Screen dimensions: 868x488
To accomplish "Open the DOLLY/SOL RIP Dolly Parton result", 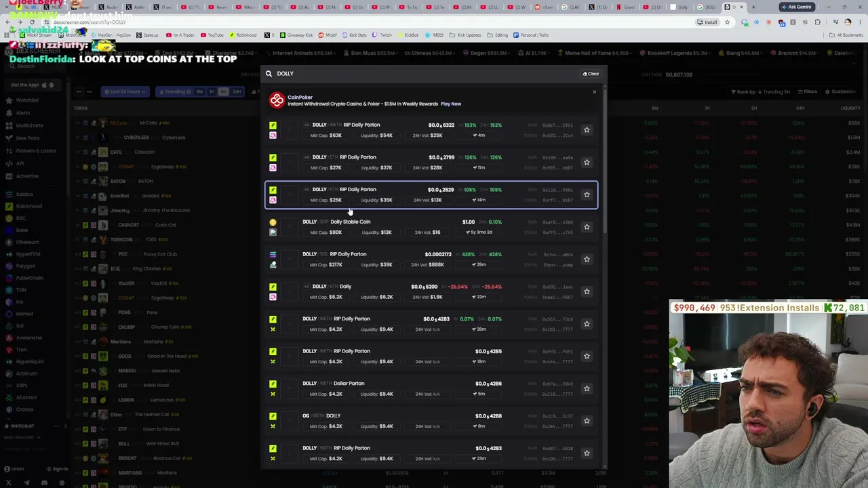I will (x=431, y=259).
